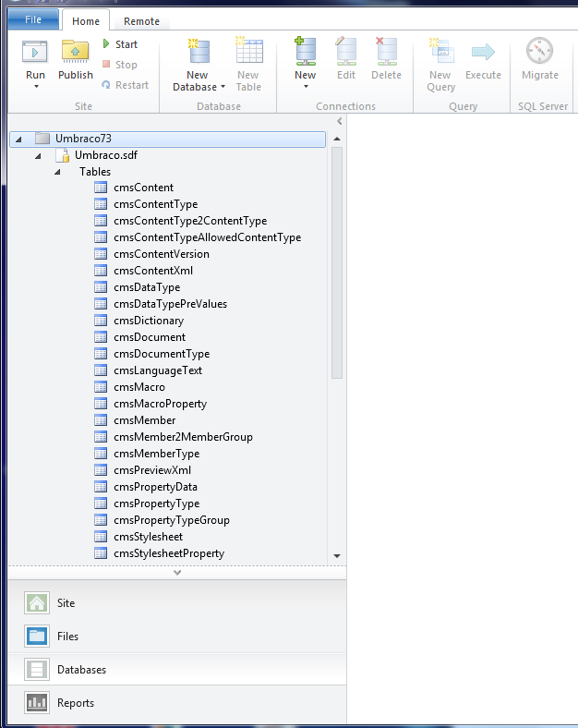Select the cmsPropertyTypeGroup table
578x728 pixels.
pyautogui.click(x=172, y=520)
